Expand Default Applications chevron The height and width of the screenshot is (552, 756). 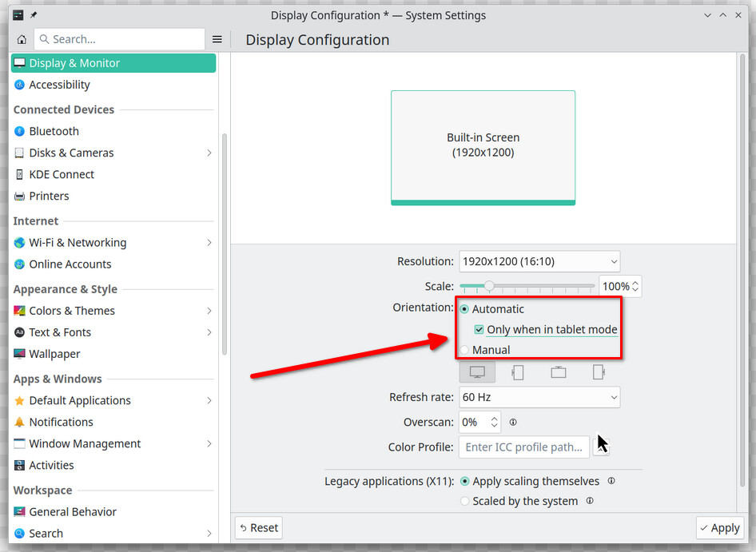coord(209,401)
